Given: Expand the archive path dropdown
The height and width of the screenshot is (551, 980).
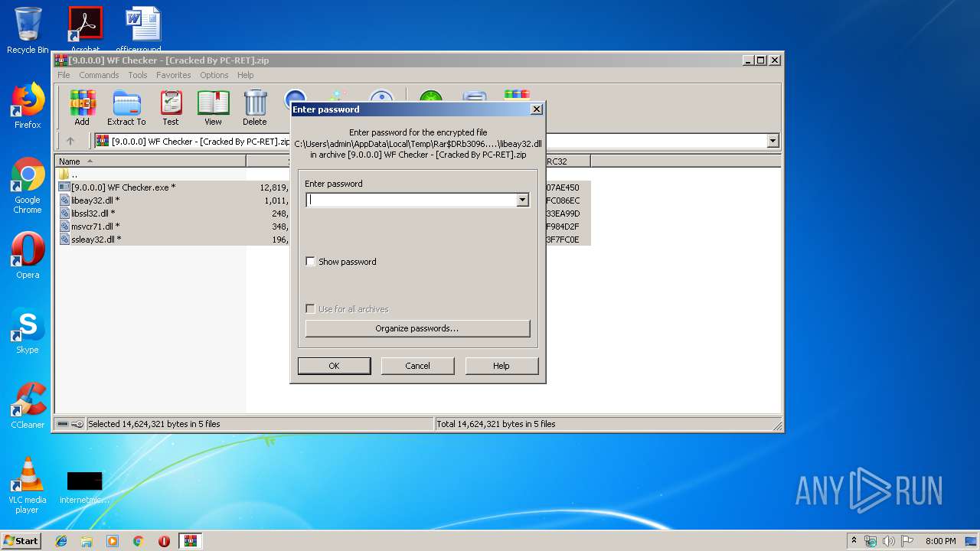Looking at the screenshot, I should pyautogui.click(x=773, y=141).
